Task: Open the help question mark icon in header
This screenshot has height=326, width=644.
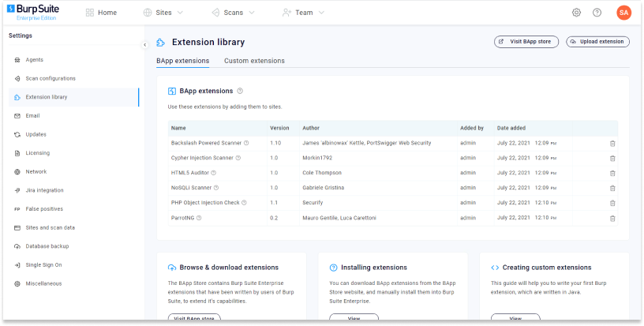Action: coord(597,13)
